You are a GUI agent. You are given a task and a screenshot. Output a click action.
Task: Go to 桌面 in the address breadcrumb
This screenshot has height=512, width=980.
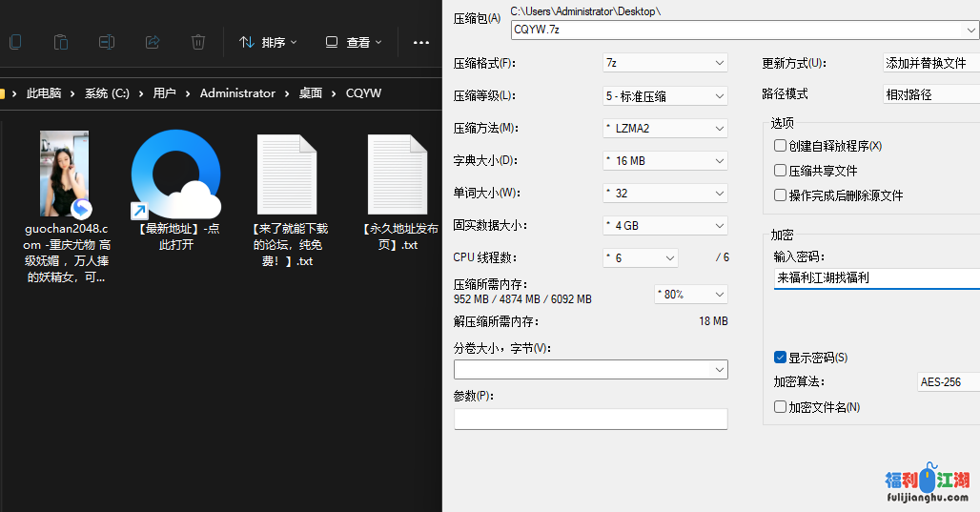click(x=311, y=93)
